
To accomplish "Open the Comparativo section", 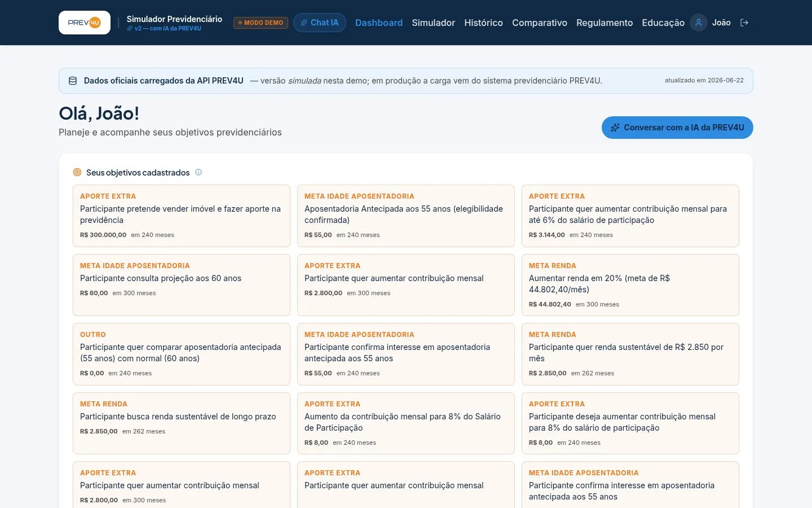I will (540, 23).
